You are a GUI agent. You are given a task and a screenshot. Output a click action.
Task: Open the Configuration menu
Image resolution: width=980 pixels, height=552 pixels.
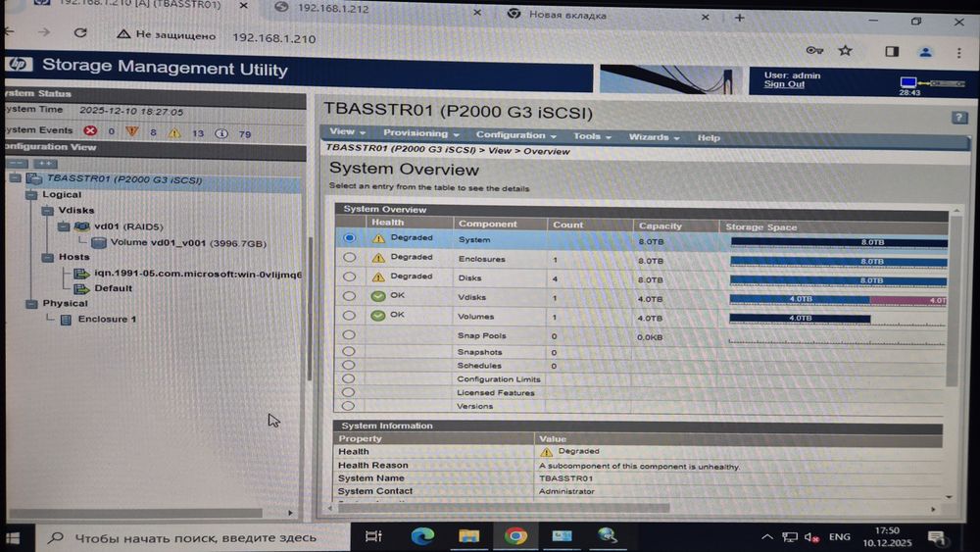tap(516, 135)
